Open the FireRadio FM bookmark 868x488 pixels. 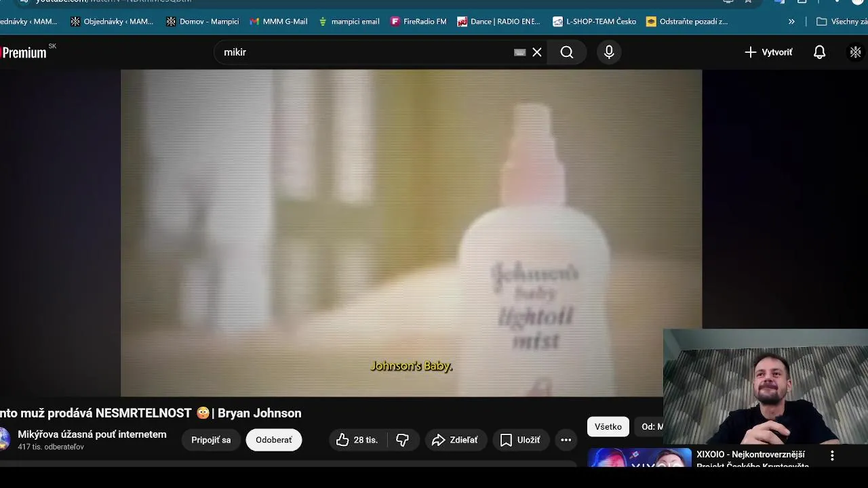418,22
